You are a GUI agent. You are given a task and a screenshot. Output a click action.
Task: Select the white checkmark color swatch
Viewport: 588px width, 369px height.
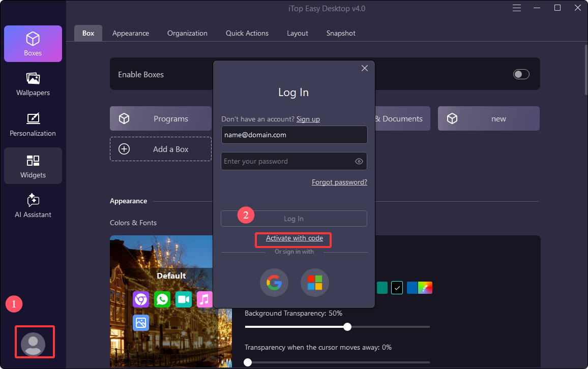[397, 288]
